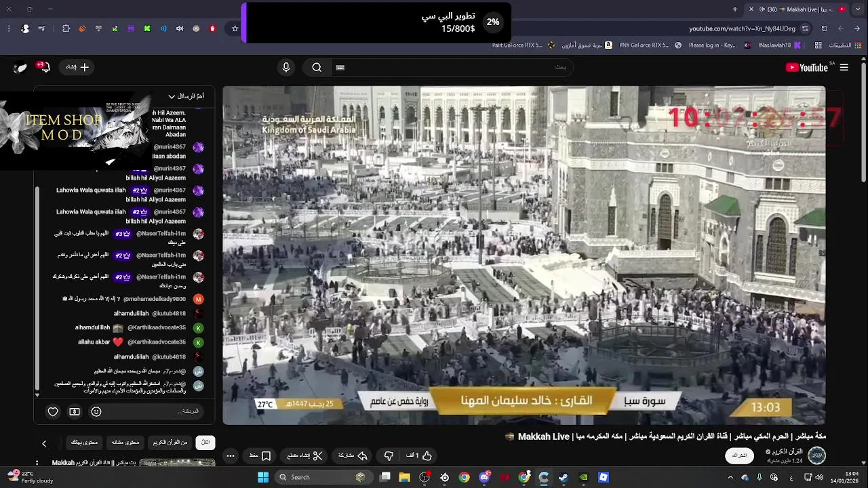Click the Create (+ إنشاء) button
Image resolution: width=868 pixels, height=488 pixels.
click(x=77, y=67)
